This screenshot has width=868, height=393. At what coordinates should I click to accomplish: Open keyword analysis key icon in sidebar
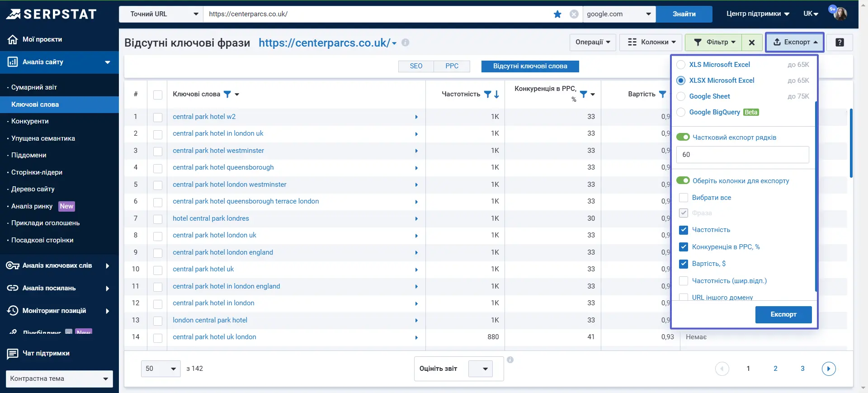pyautogui.click(x=13, y=265)
